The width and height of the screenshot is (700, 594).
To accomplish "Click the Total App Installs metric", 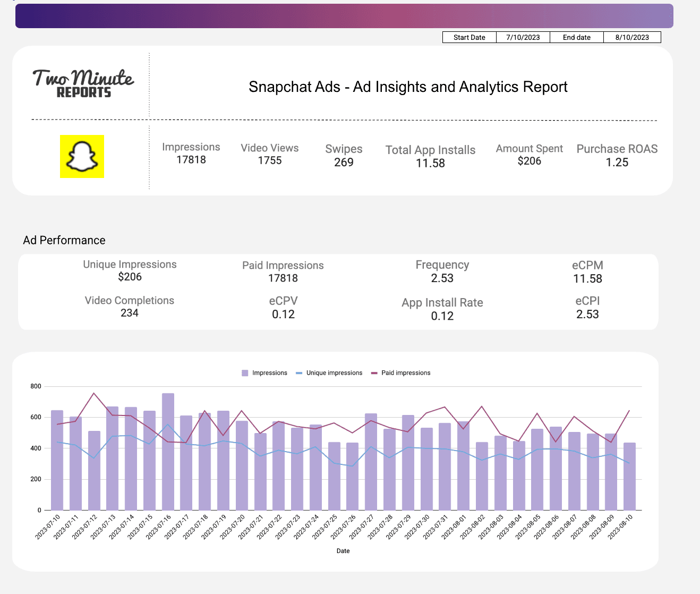I will point(430,156).
